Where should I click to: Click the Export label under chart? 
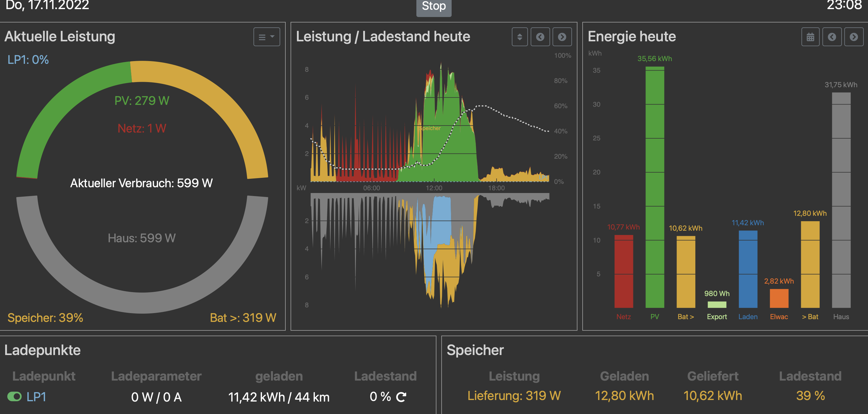[x=717, y=316]
